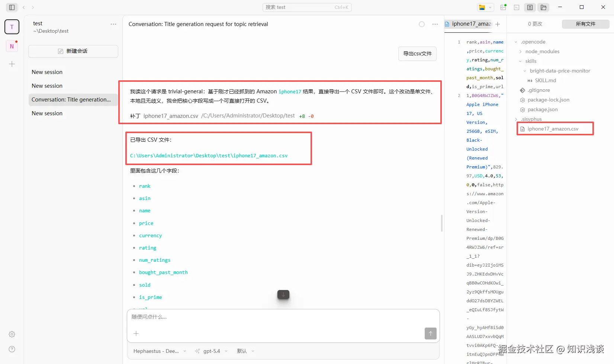
Task: Attach a file with plus icon
Action: coord(136,334)
